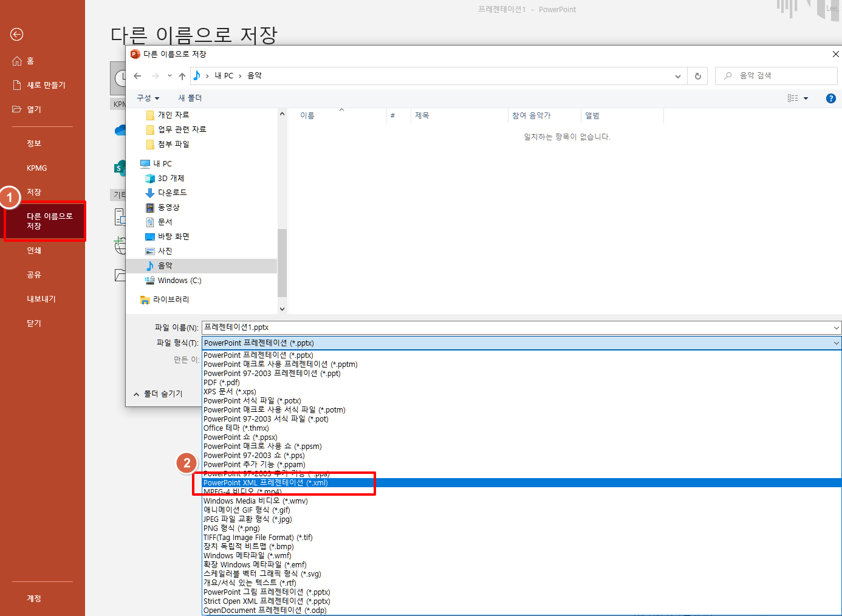Click the 파일 이름 input field
The image size is (842, 616).
coord(516,327)
